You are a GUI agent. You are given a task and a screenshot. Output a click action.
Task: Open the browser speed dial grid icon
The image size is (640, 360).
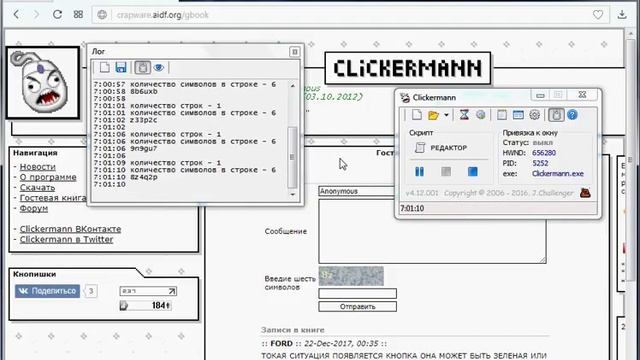[78, 15]
